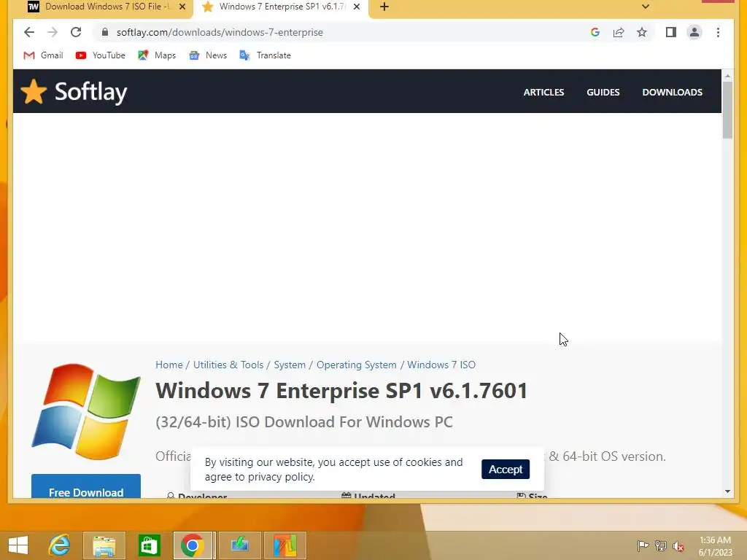Screen dimensions: 747x560
Task: Click the Google icon in address bar
Action: (x=595, y=32)
